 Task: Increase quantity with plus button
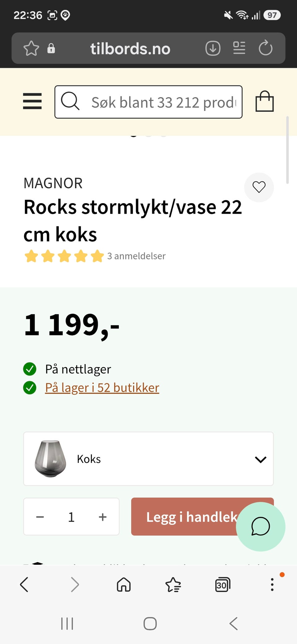(x=103, y=517)
